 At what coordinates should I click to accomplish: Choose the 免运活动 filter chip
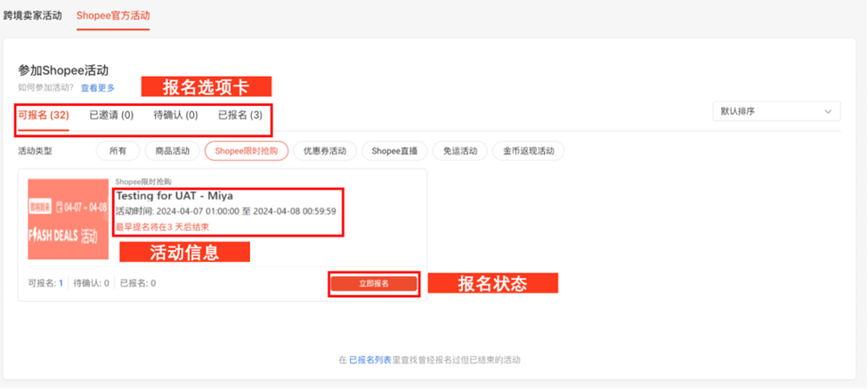coord(460,150)
